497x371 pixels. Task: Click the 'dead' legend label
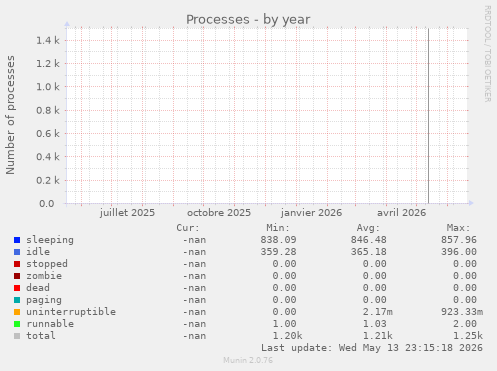click(38, 288)
